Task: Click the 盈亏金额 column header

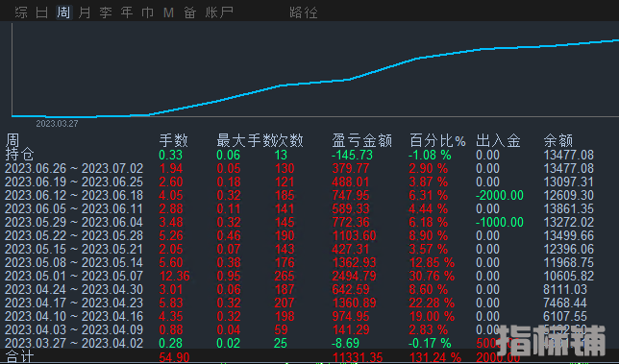Action: [362, 140]
